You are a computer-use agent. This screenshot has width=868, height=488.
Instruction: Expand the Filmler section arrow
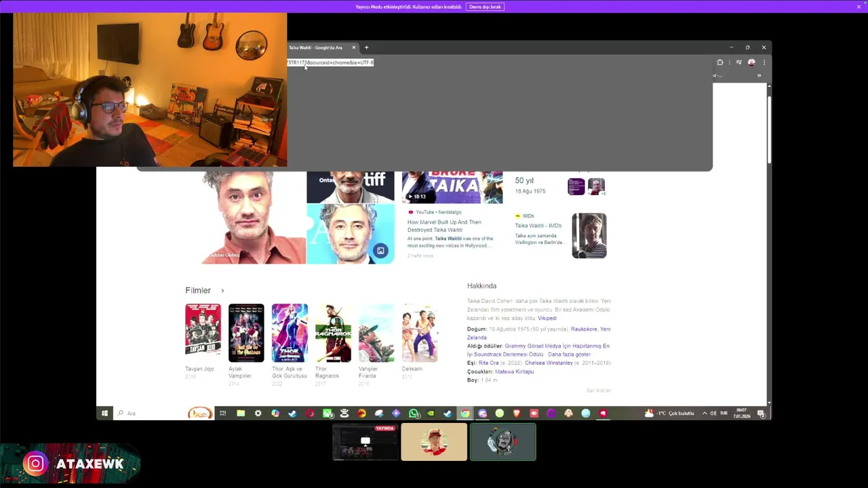(x=222, y=291)
